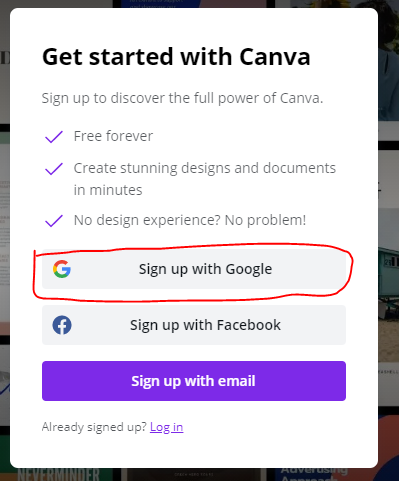The width and height of the screenshot is (399, 481).
Task: Click the Facebook logo icon
Action: click(62, 325)
